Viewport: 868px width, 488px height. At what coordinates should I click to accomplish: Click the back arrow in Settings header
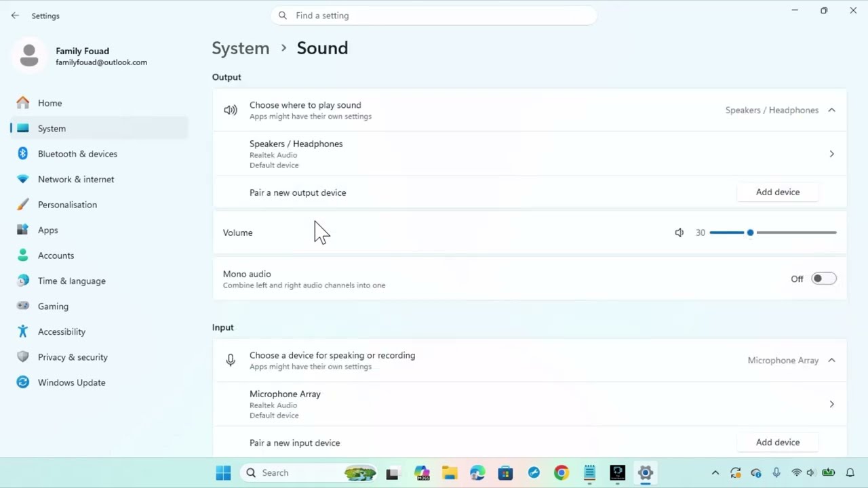click(x=15, y=16)
